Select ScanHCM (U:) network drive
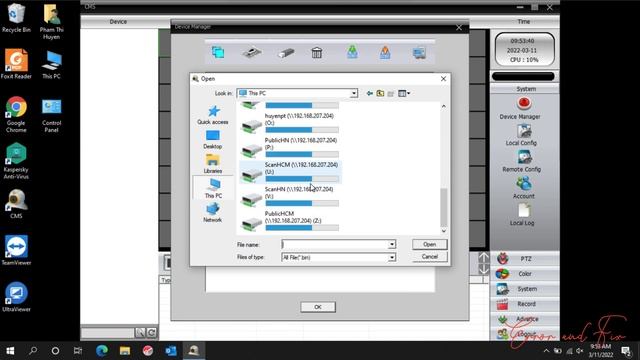The image size is (640, 360). point(290,172)
